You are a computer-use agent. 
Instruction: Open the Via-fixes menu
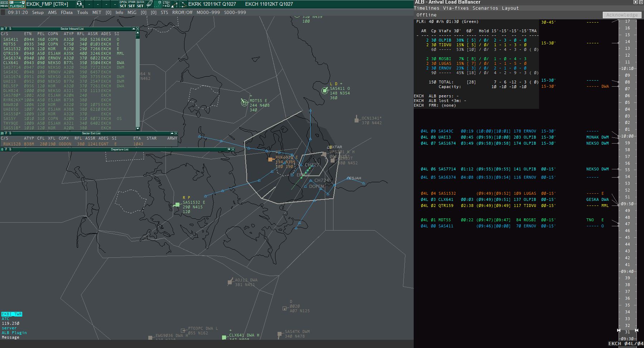pos(456,8)
